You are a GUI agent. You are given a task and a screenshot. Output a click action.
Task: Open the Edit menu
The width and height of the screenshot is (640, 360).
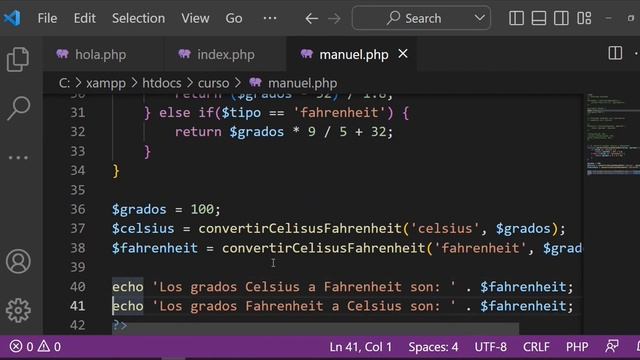tap(84, 18)
